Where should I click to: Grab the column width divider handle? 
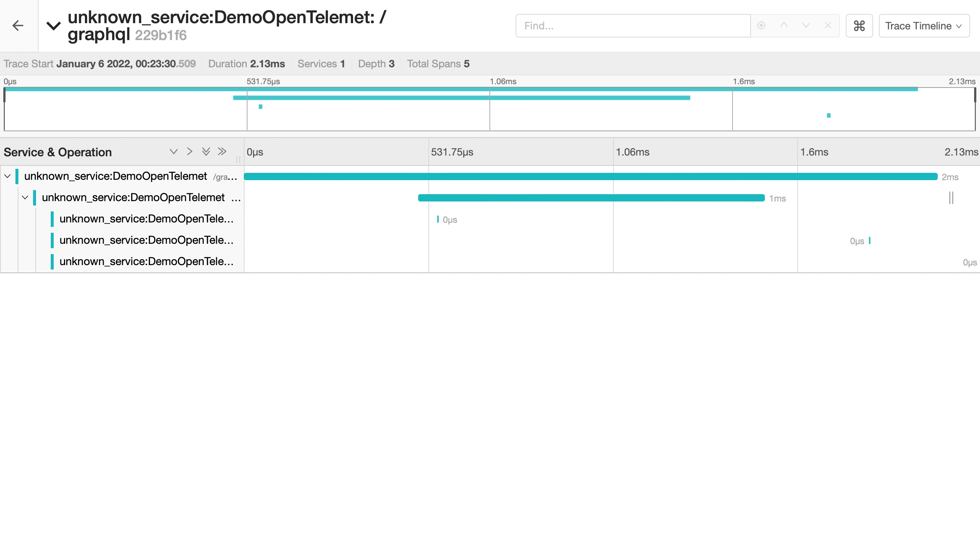point(238,159)
